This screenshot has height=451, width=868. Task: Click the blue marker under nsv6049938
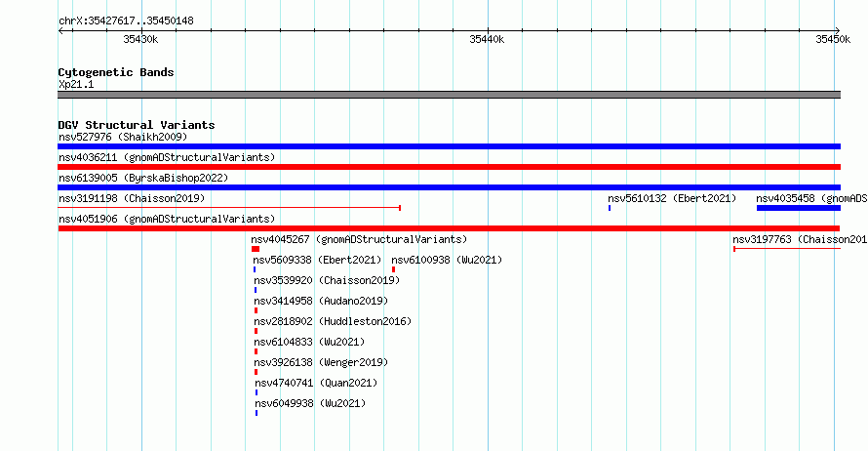coord(256,413)
